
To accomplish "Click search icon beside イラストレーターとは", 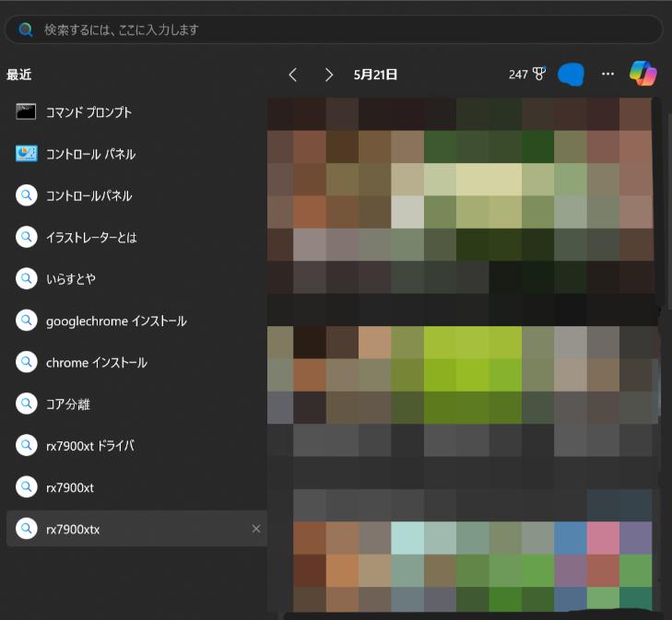I will point(26,237).
